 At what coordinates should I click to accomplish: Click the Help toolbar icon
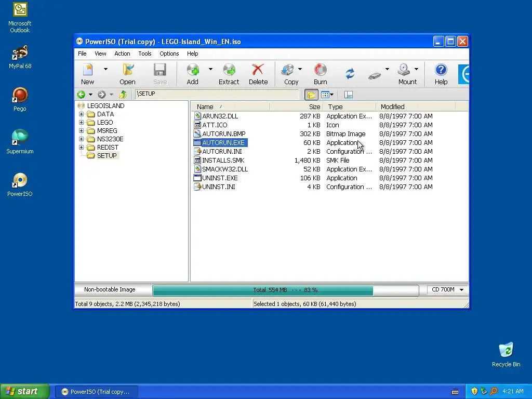click(x=441, y=74)
